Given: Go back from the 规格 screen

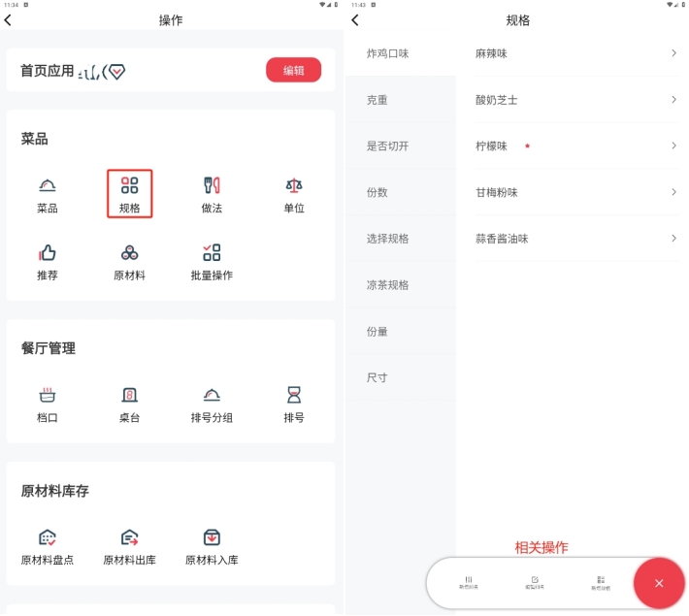Looking at the screenshot, I should [355, 20].
